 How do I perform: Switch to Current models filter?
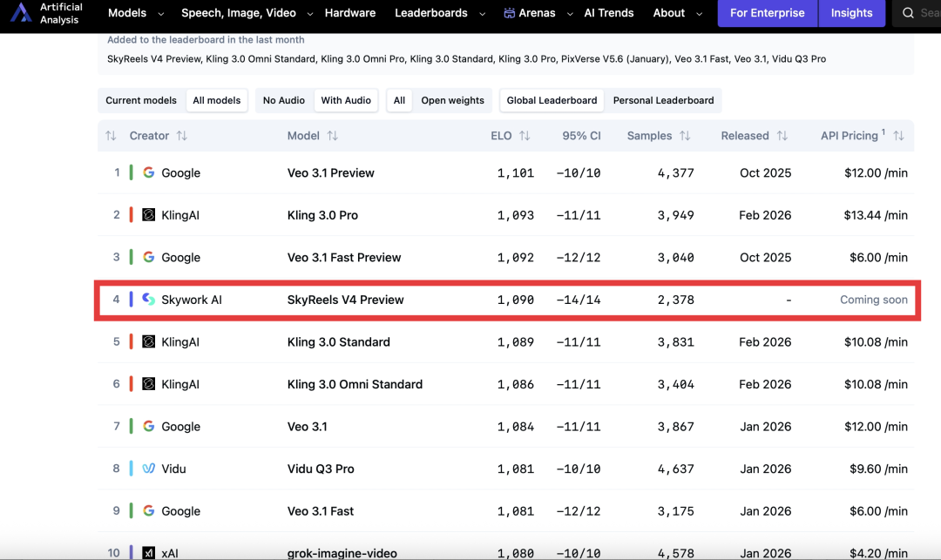coord(141,100)
